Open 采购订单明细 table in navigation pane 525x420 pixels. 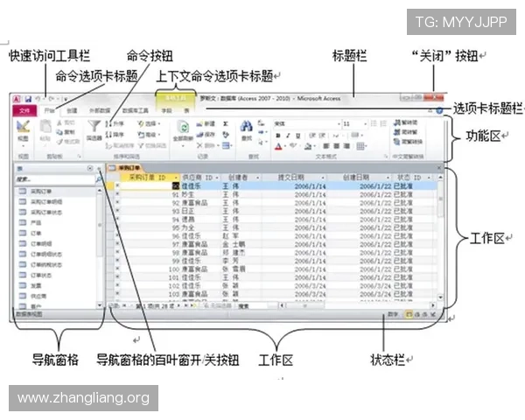tap(56, 201)
